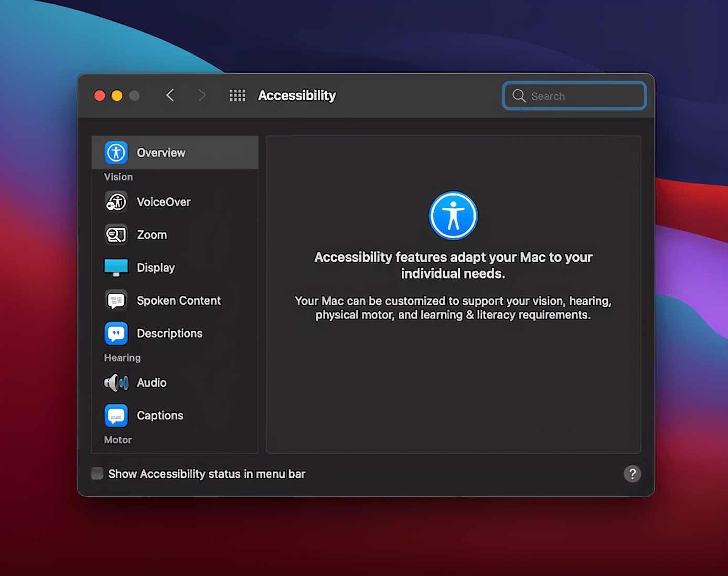The image size is (728, 576).
Task: Click the Overview accessibility icon in sidebar
Action: (x=116, y=153)
